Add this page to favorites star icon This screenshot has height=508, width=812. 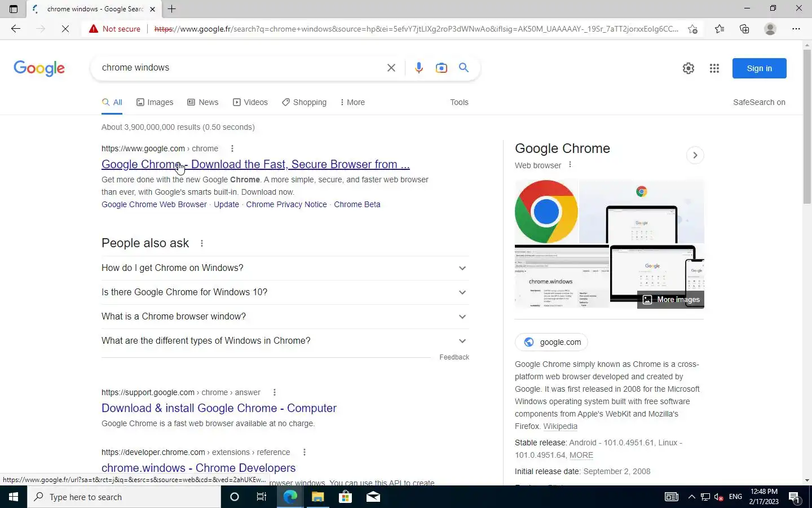point(692,29)
